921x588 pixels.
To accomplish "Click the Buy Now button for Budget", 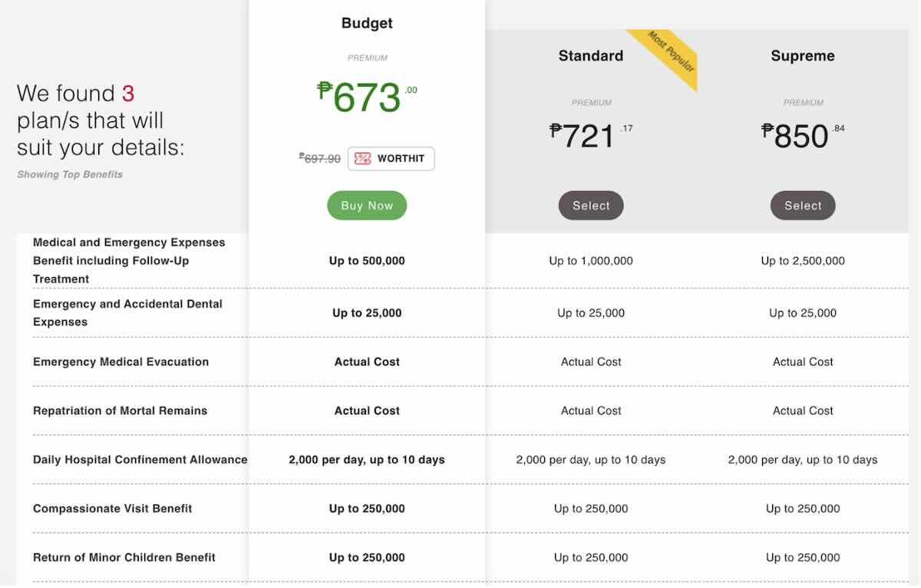I will tap(367, 206).
